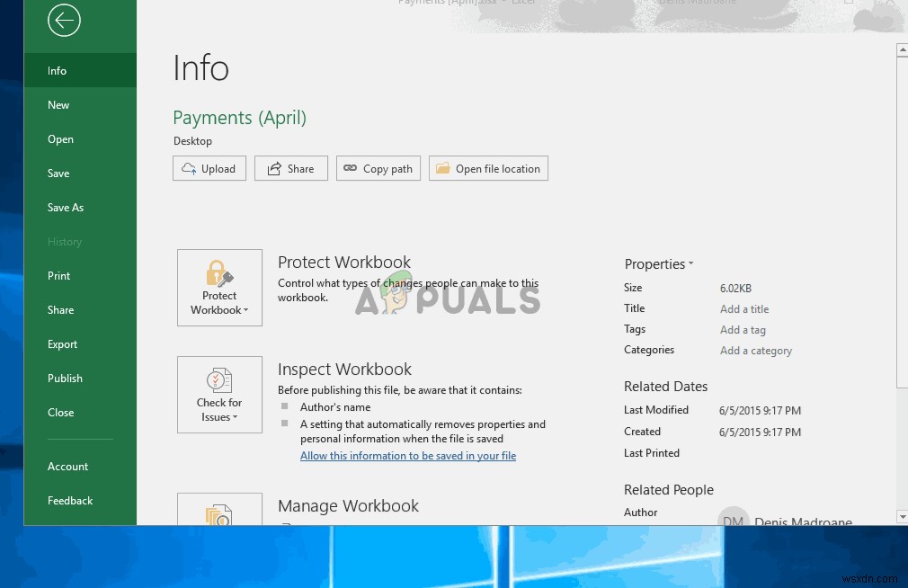Select Print from the left menu
The image size is (908, 588).
(58, 275)
